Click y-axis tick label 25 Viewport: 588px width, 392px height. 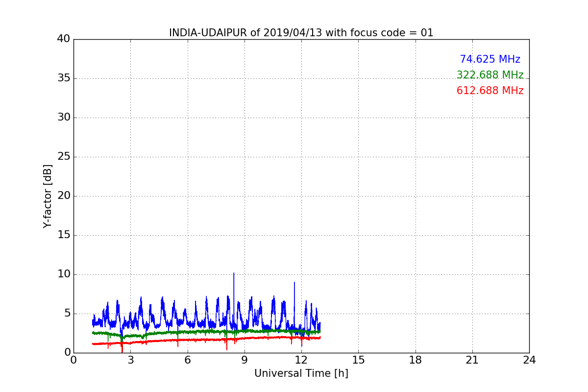pyautogui.click(x=64, y=157)
